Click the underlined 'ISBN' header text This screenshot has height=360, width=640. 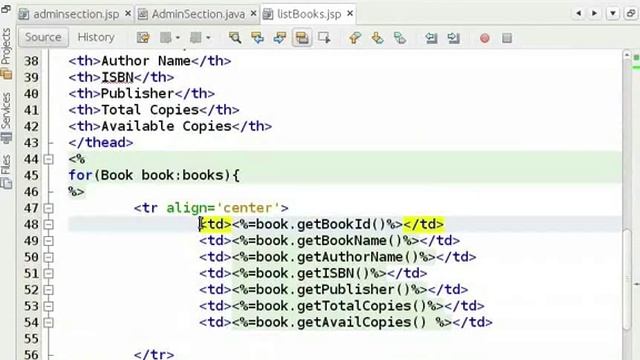tap(117, 77)
